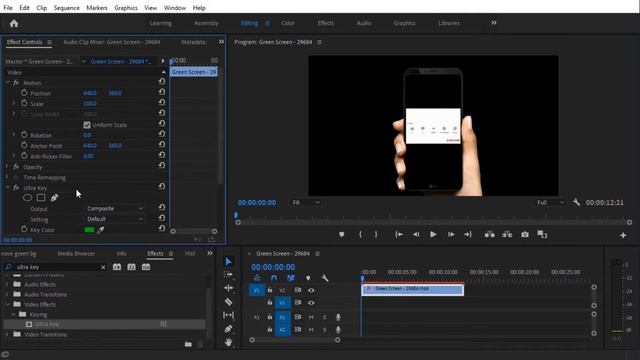The width and height of the screenshot is (640, 360).
Task: Toggle Motion effect fx switch
Action: pos(16,82)
